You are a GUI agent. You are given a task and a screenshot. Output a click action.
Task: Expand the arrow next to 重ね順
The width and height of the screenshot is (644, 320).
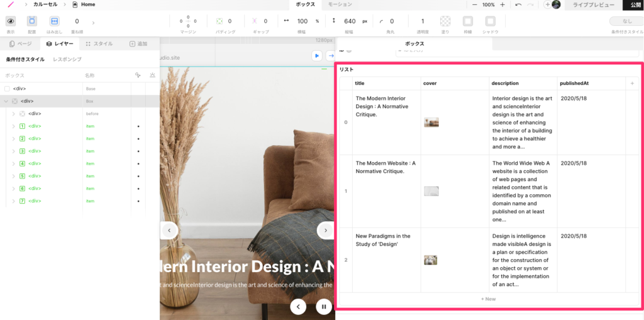pos(93,22)
